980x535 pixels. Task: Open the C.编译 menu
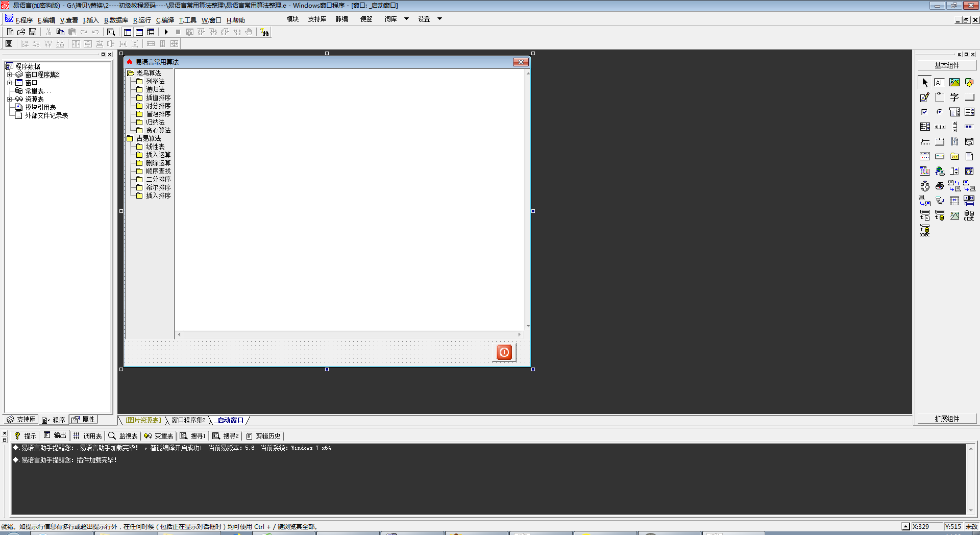(165, 20)
